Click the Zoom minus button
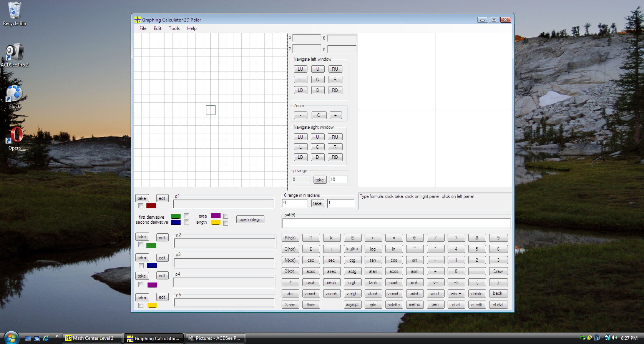The height and width of the screenshot is (344, 644). point(300,115)
